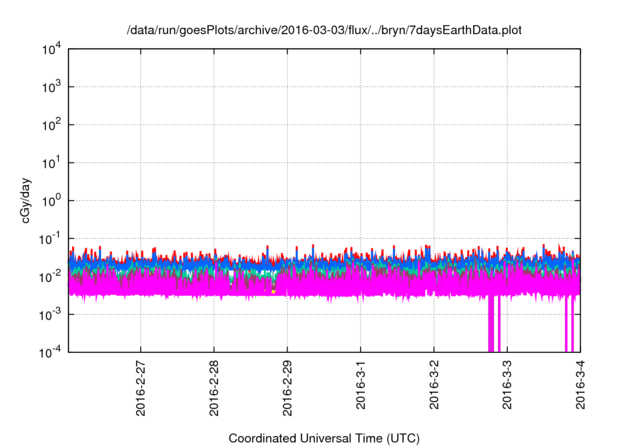Viewport: 640px width, 448px height.
Task: Click the magenta data dropout just before 2016-3-3
Action: (x=494, y=324)
